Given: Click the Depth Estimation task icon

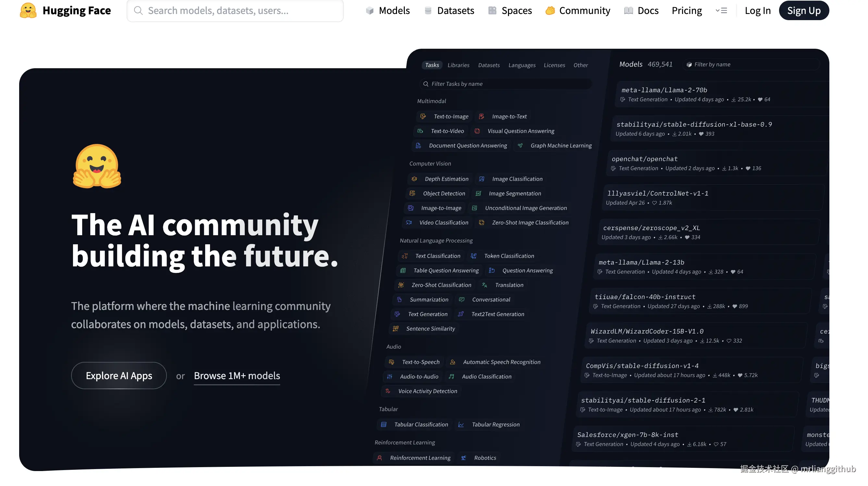Looking at the screenshot, I should [414, 179].
